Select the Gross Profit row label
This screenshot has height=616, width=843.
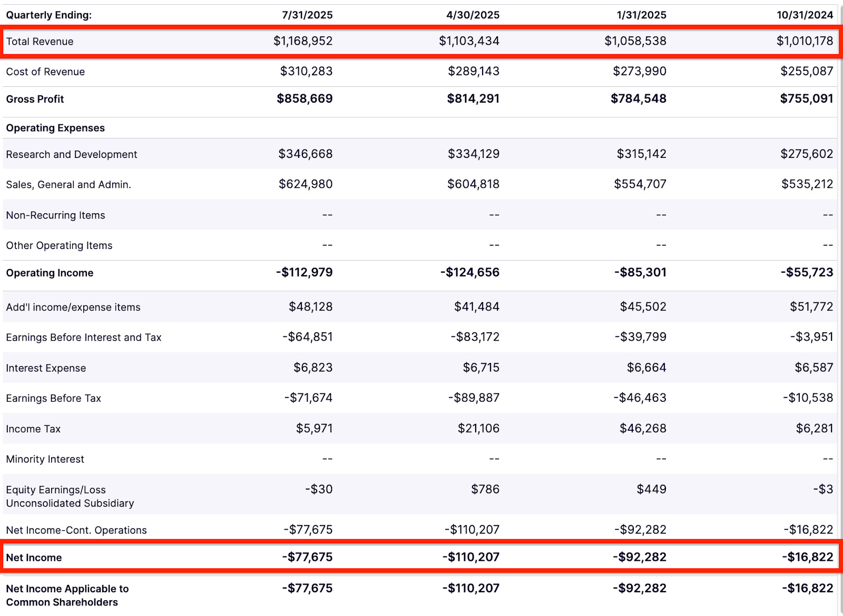pyautogui.click(x=35, y=99)
